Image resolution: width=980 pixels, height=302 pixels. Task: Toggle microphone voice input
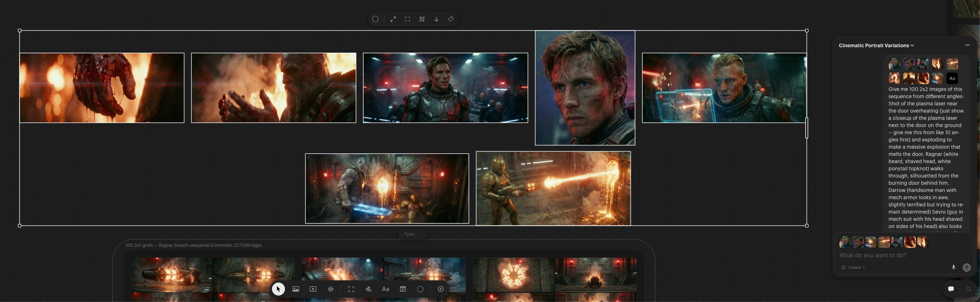pos(953,267)
